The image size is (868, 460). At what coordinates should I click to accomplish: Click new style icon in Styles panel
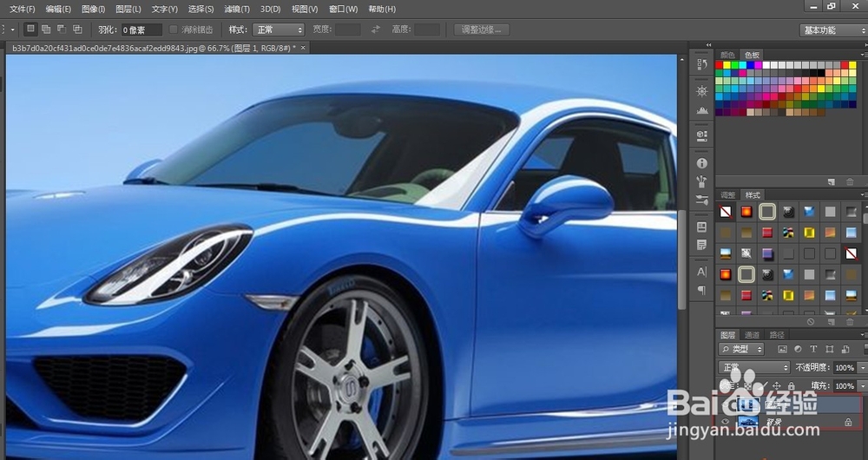click(x=831, y=322)
